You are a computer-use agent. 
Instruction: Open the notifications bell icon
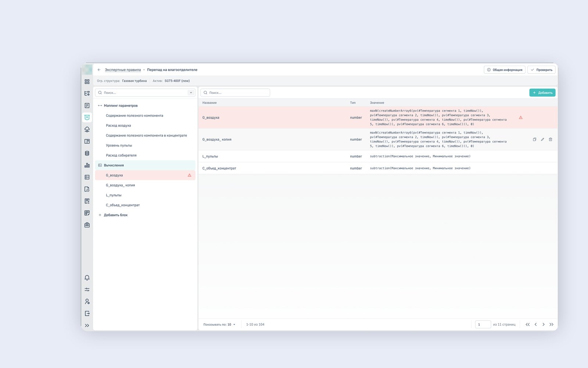(x=87, y=278)
